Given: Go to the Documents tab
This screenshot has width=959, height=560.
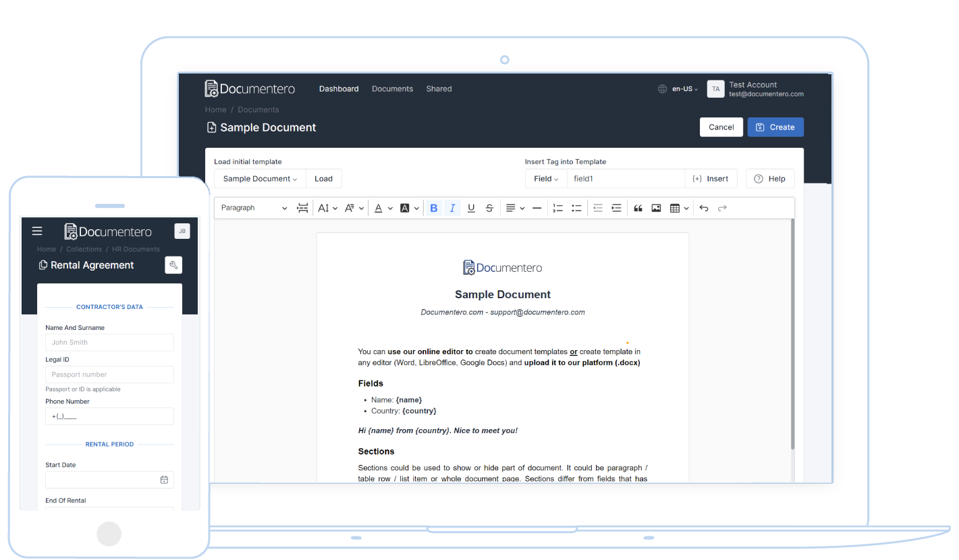Looking at the screenshot, I should tap(392, 89).
